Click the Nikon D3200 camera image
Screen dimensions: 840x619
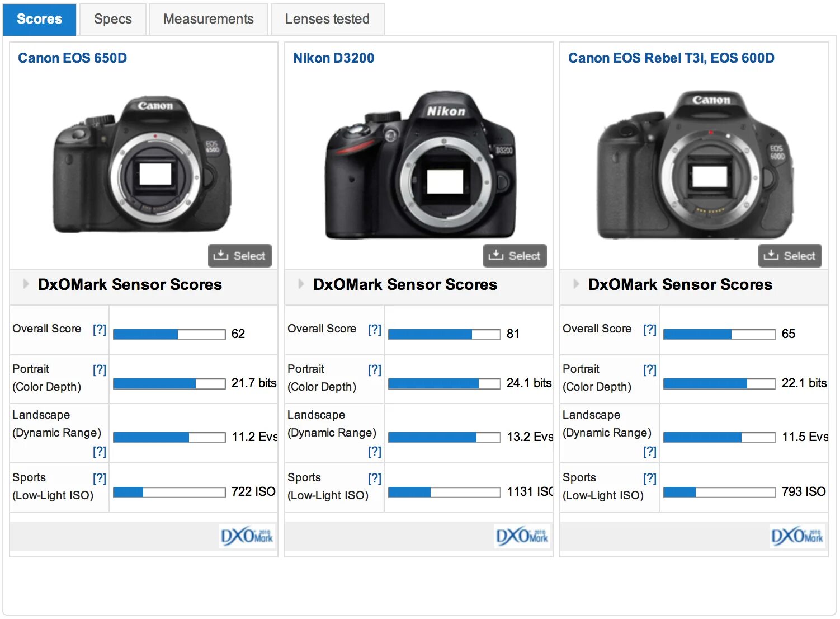point(421,165)
